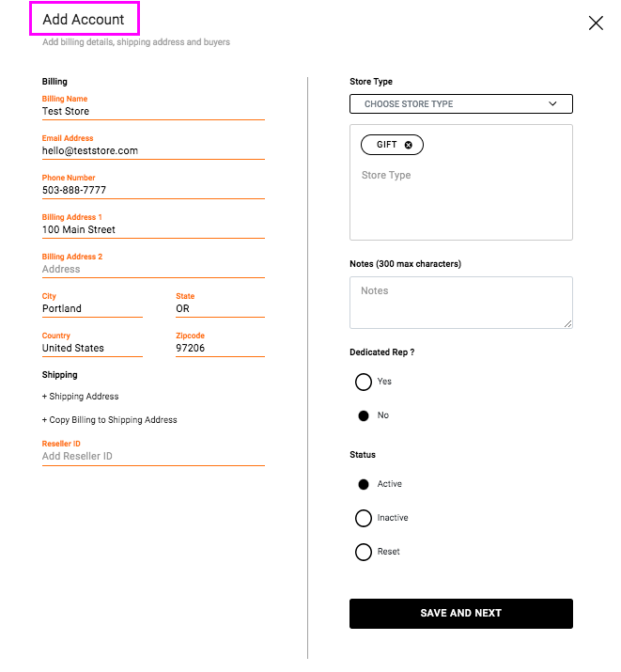Add a new Shipping Address
The image size is (621, 672).
pos(81,397)
